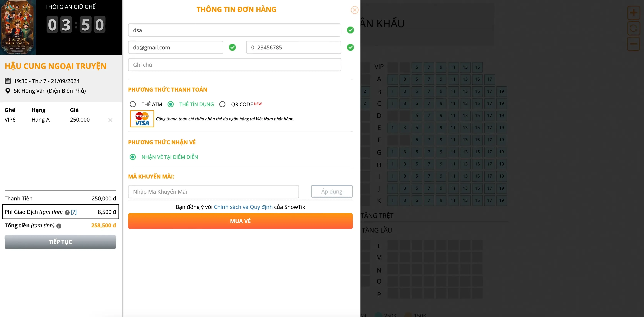Open Chính sách và Quy định link
This screenshot has height=317, width=644.
pos(243,207)
